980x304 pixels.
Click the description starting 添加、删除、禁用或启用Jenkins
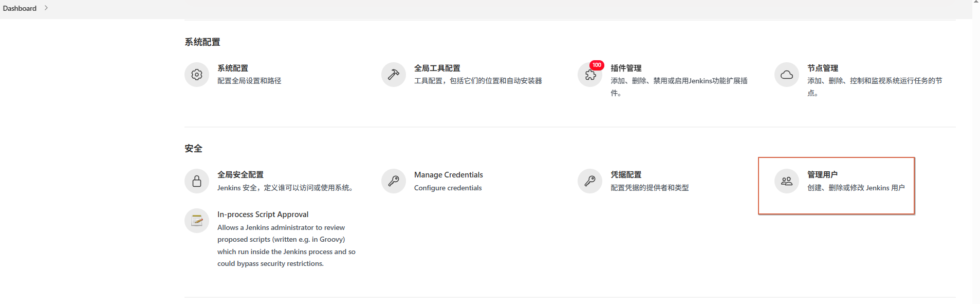click(679, 87)
